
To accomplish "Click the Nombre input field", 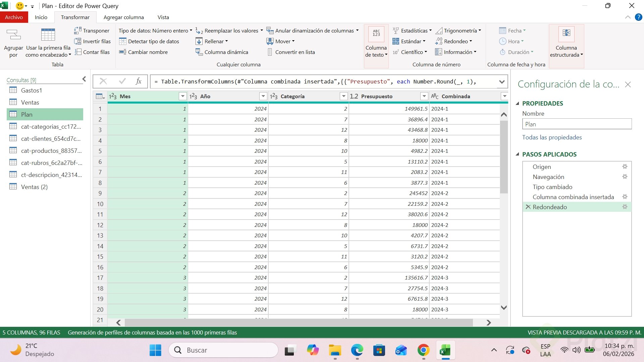I will click(x=577, y=124).
